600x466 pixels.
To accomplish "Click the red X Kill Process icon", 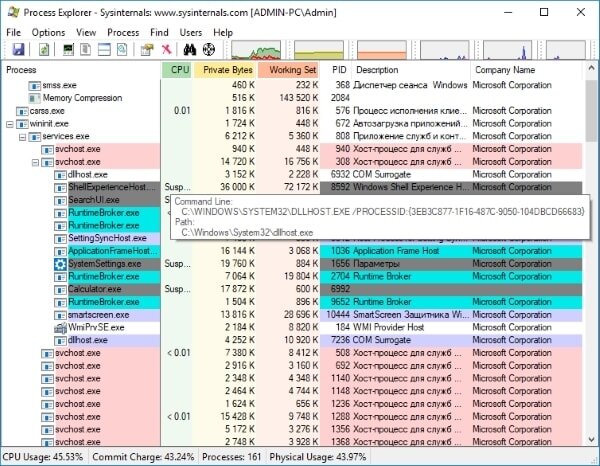I will pyautogui.click(x=166, y=49).
